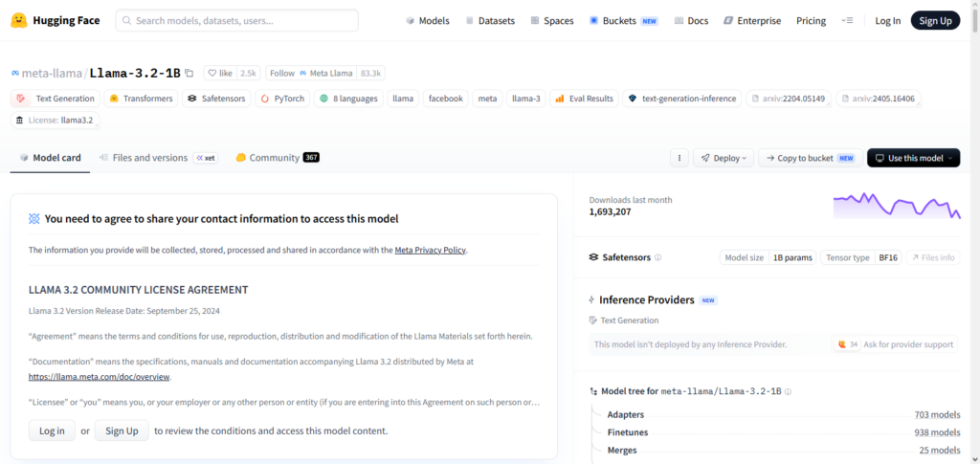Click the 2.5k likes count
The height and width of the screenshot is (464, 980).
pos(248,73)
